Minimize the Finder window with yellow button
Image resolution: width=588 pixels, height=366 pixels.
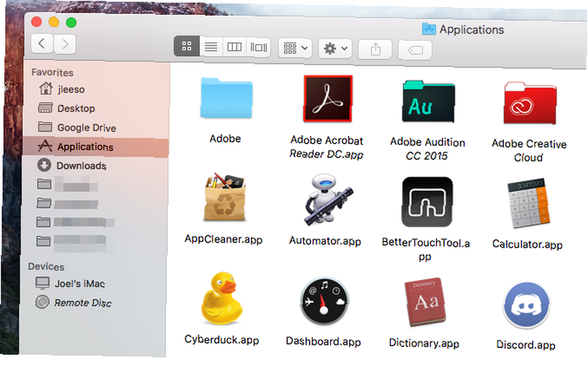point(54,22)
